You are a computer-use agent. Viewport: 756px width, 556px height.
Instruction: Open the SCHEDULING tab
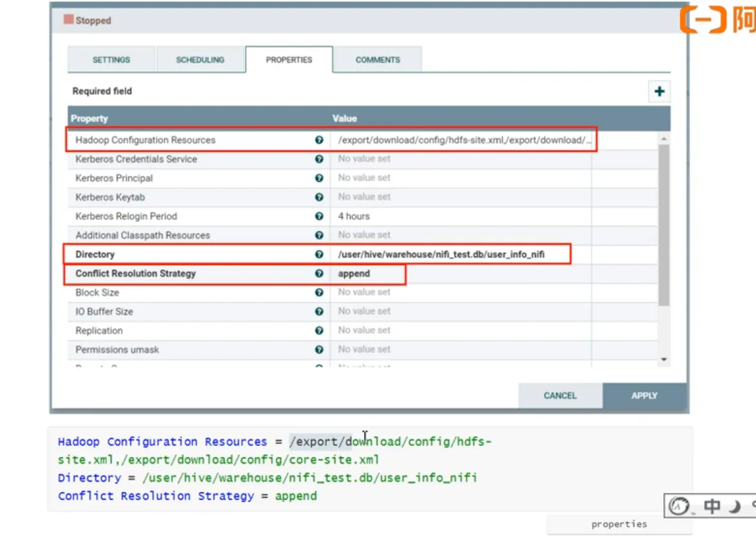pyautogui.click(x=200, y=60)
